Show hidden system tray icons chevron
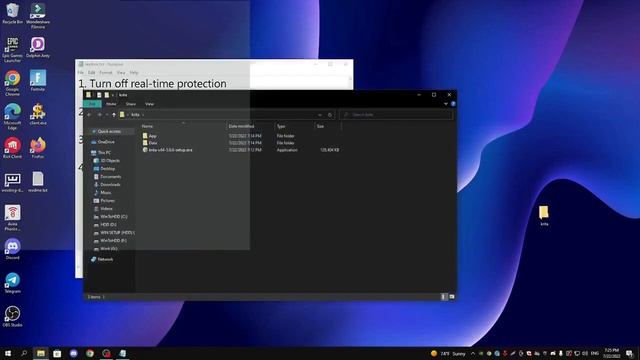 [473, 353]
